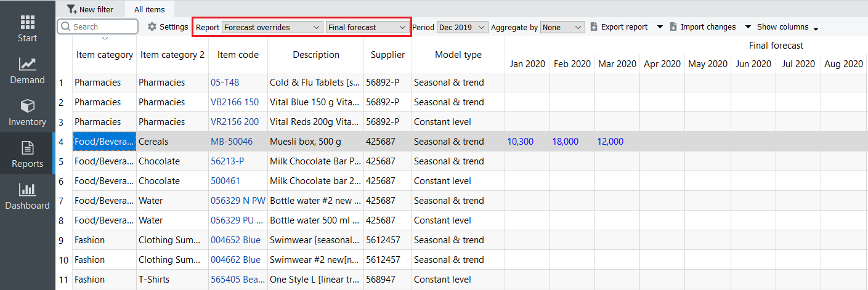Open item code link MB-50046
The height and width of the screenshot is (290, 868).
click(x=232, y=142)
